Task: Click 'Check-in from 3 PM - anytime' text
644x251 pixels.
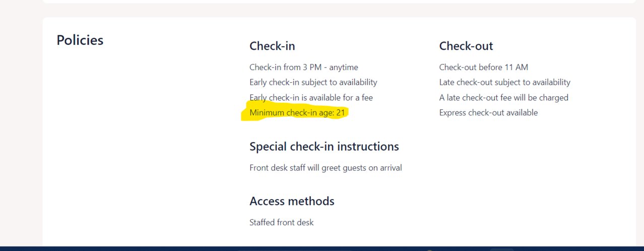Action: point(304,67)
